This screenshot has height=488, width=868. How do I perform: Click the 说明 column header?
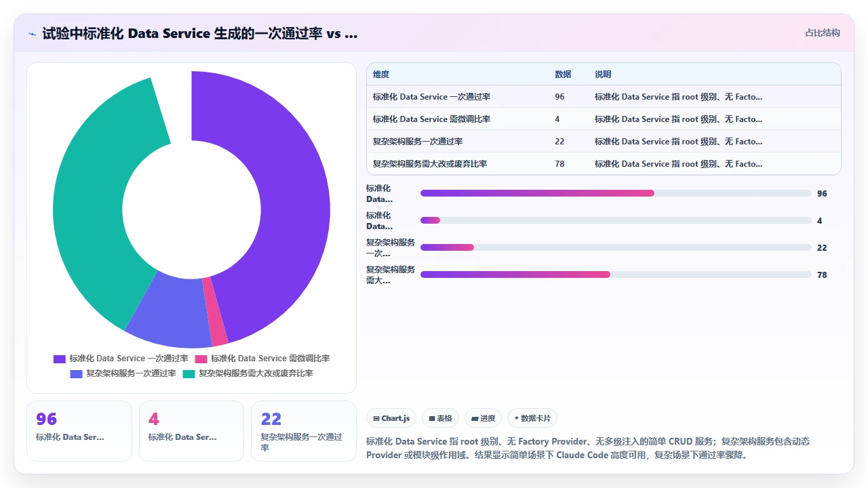point(603,75)
